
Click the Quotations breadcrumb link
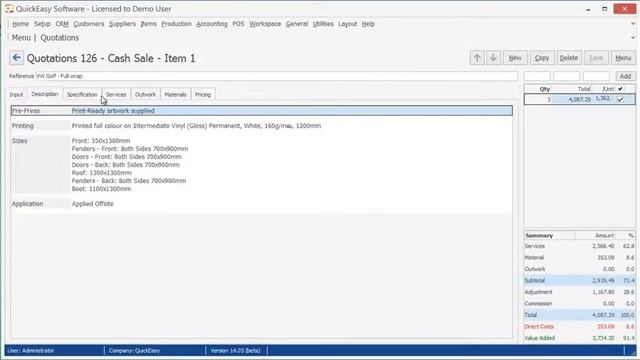(x=60, y=38)
